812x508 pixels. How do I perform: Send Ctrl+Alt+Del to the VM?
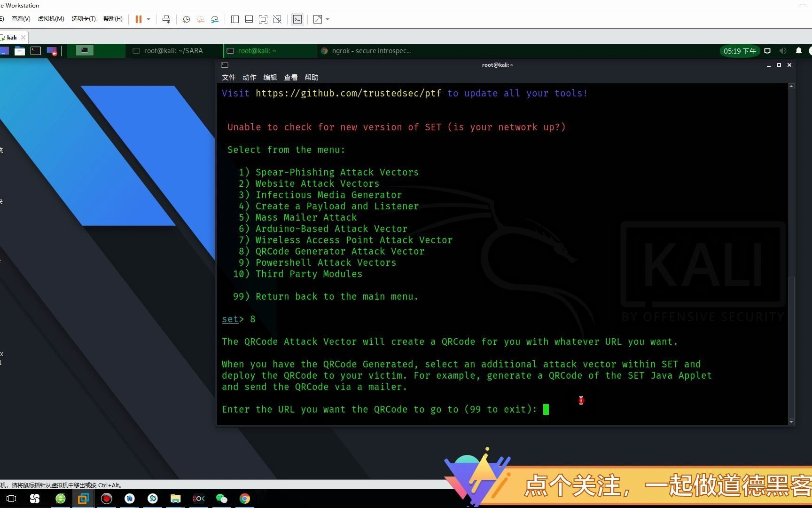[x=166, y=19]
